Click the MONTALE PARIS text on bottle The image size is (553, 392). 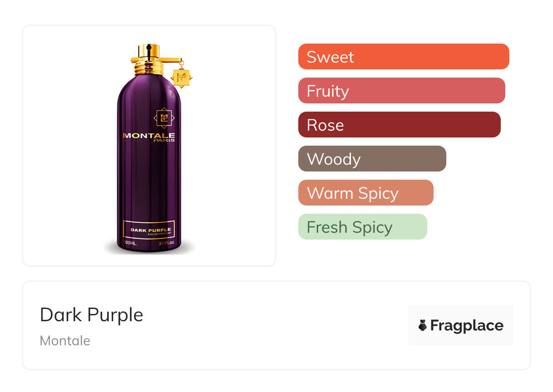coord(149,137)
